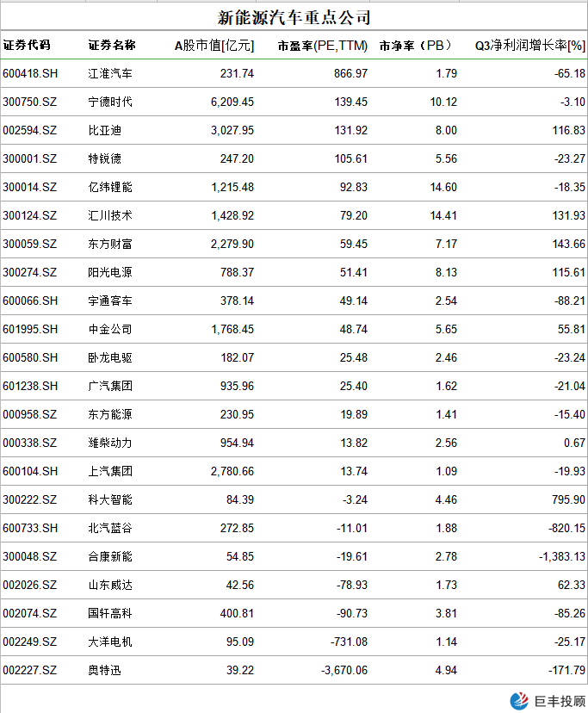The height and width of the screenshot is (713, 588).
Task: Click the 卧龙电驱 name cell
Action: [x=110, y=358]
